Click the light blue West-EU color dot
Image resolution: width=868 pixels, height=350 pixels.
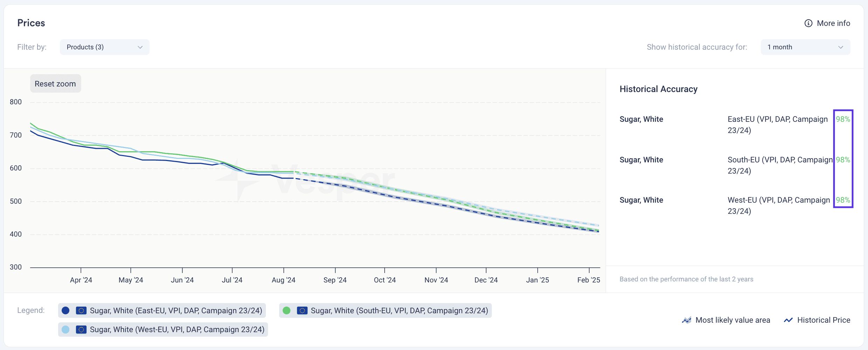pos(66,329)
